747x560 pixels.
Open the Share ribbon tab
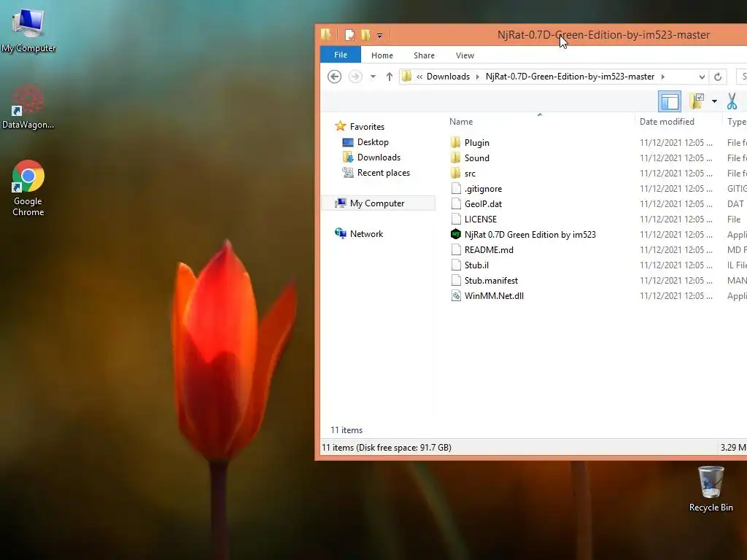point(424,55)
